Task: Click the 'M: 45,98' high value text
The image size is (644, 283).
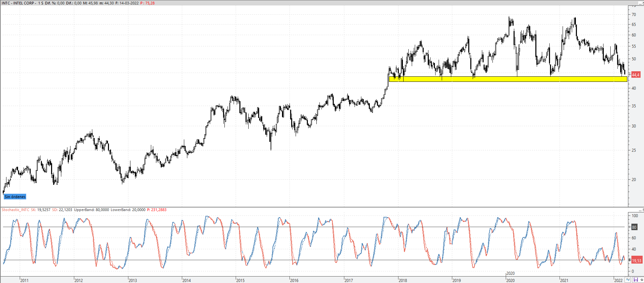Action: [91, 3]
